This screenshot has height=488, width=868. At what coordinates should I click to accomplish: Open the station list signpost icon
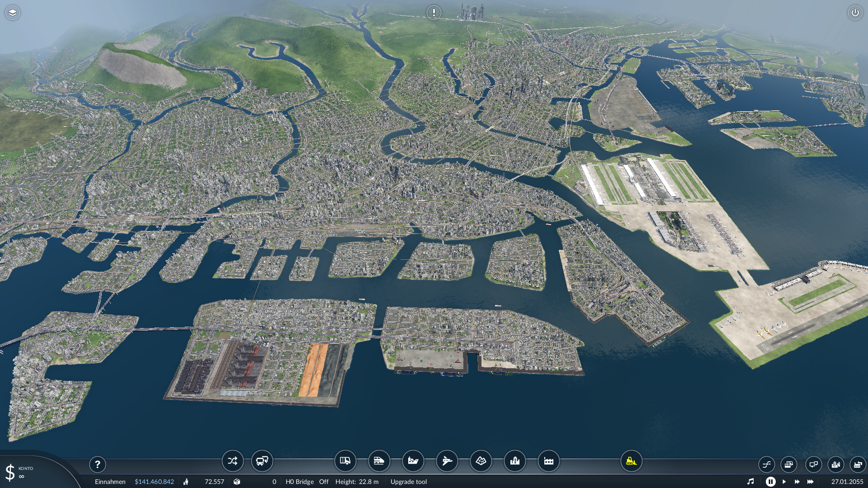(814, 465)
